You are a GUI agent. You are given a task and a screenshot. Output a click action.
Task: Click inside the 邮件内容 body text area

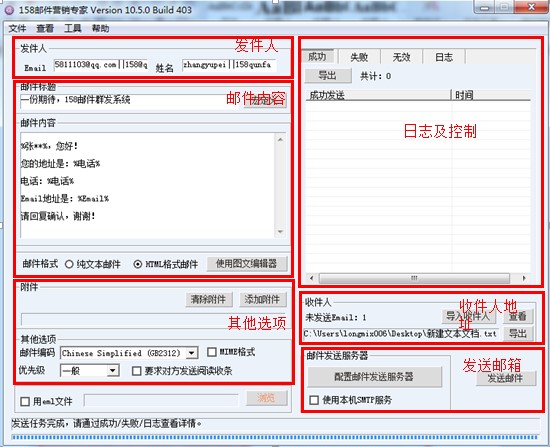click(147, 185)
